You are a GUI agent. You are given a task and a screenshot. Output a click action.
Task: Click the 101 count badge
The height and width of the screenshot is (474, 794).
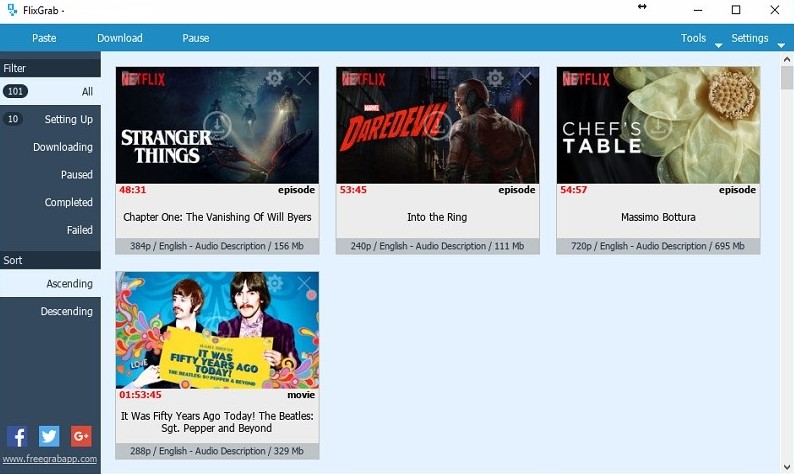pyautogui.click(x=15, y=91)
